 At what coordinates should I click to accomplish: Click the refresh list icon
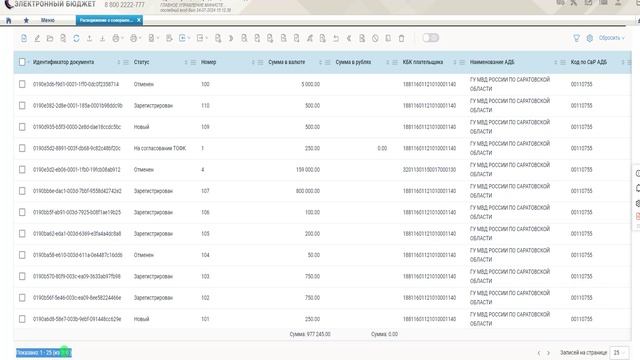76,38
